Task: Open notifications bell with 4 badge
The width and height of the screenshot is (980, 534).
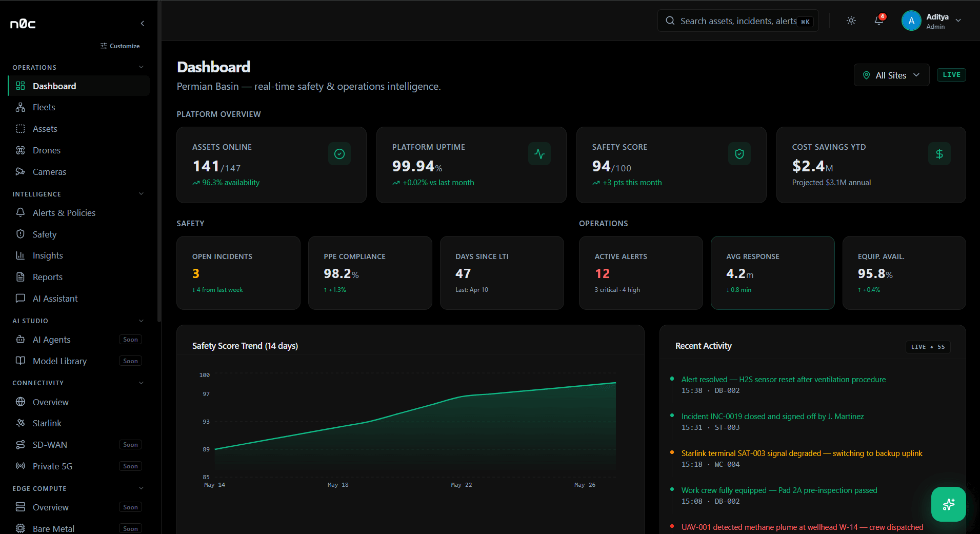Action: pos(879,21)
